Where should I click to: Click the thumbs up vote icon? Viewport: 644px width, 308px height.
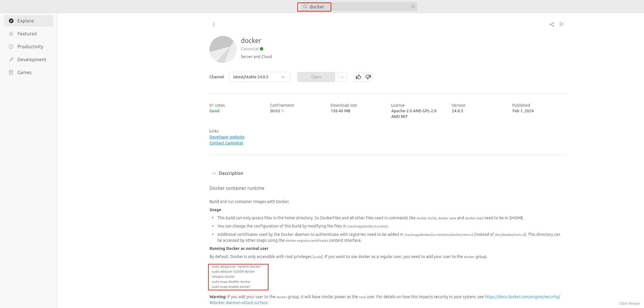tap(358, 77)
